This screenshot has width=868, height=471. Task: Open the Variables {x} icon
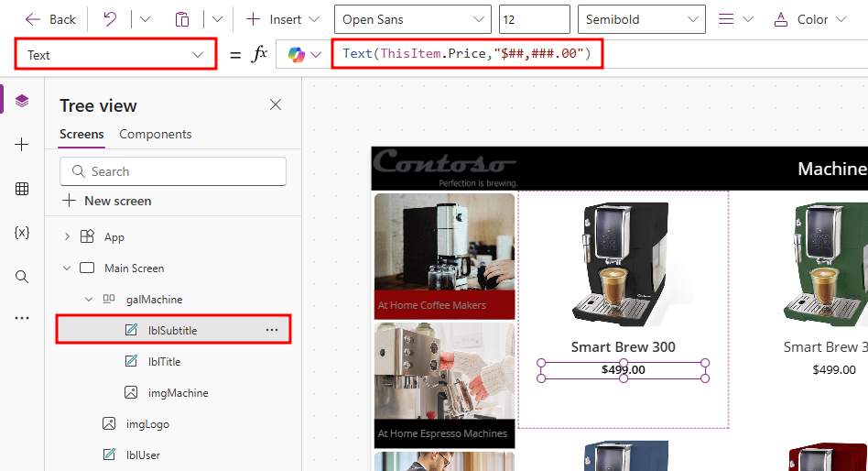22,232
